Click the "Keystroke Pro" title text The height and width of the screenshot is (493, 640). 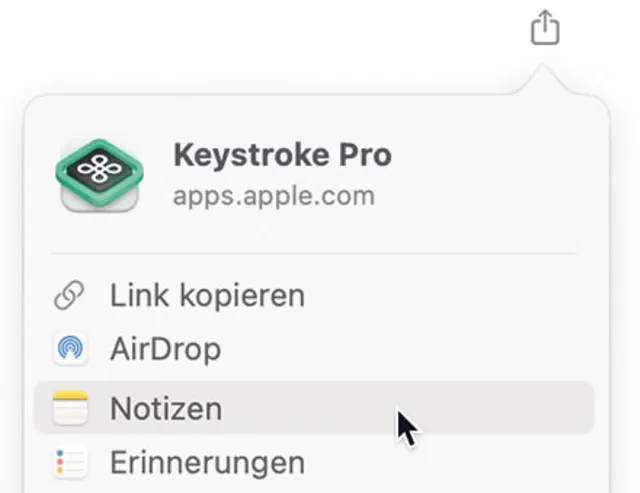coord(282,156)
